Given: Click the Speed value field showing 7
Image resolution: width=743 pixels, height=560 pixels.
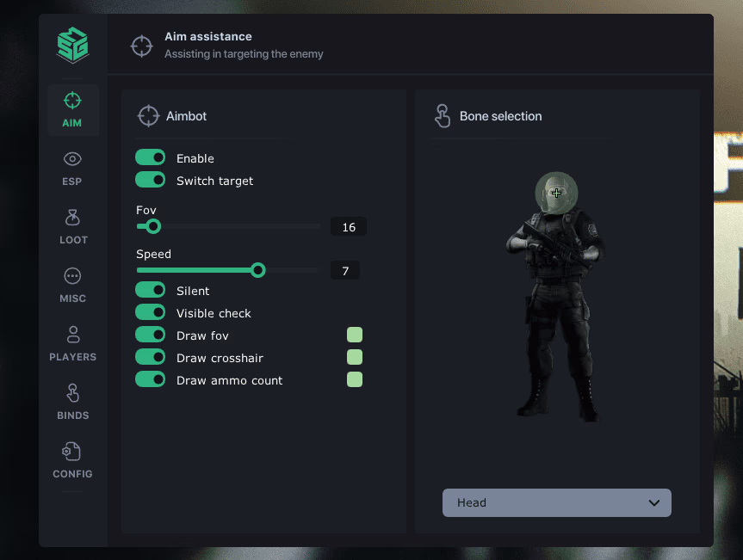Looking at the screenshot, I should pos(345,271).
